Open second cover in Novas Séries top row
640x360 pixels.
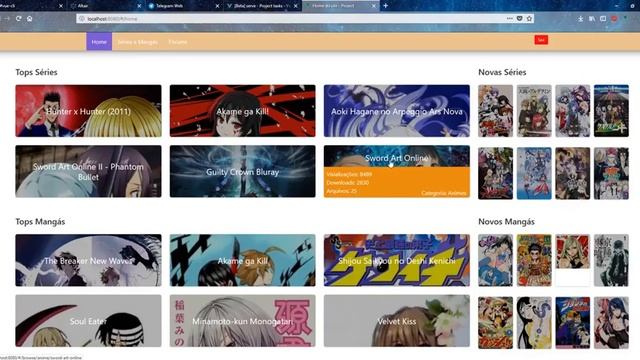pyautogui.click(x=534, y=111)
